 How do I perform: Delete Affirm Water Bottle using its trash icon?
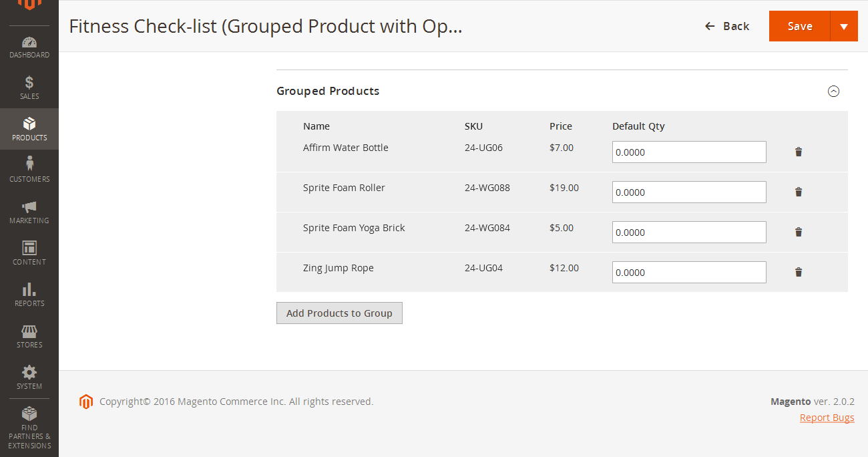[798, 152]
